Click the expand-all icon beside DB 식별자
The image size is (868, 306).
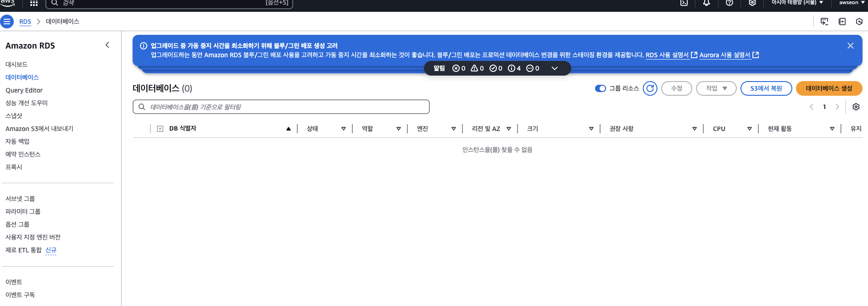160,129
